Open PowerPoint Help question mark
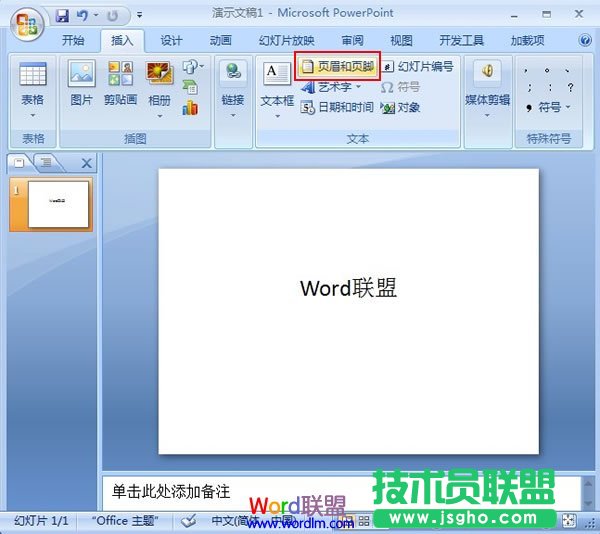This screenshot has width=600, height=534. pos(585,40)
